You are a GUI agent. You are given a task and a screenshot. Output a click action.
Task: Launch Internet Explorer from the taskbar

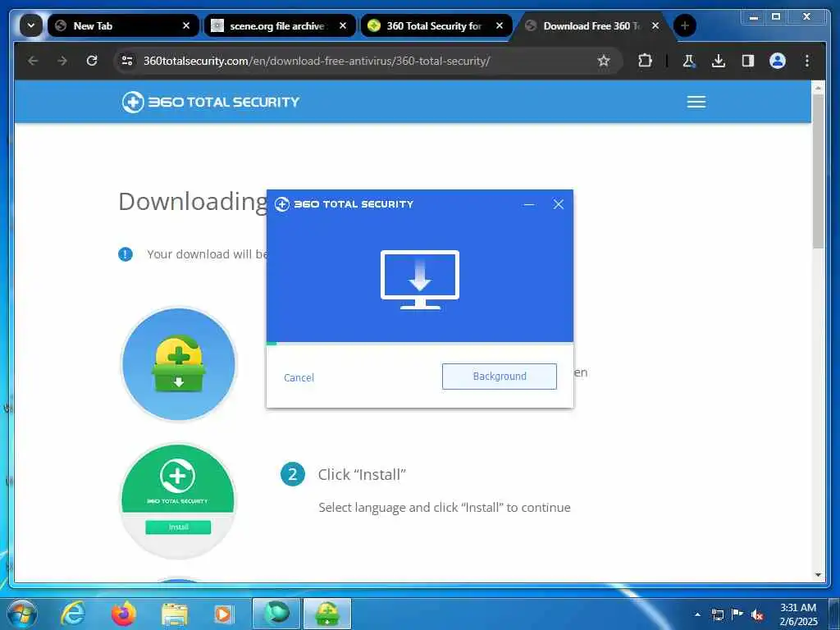[72, 614]
